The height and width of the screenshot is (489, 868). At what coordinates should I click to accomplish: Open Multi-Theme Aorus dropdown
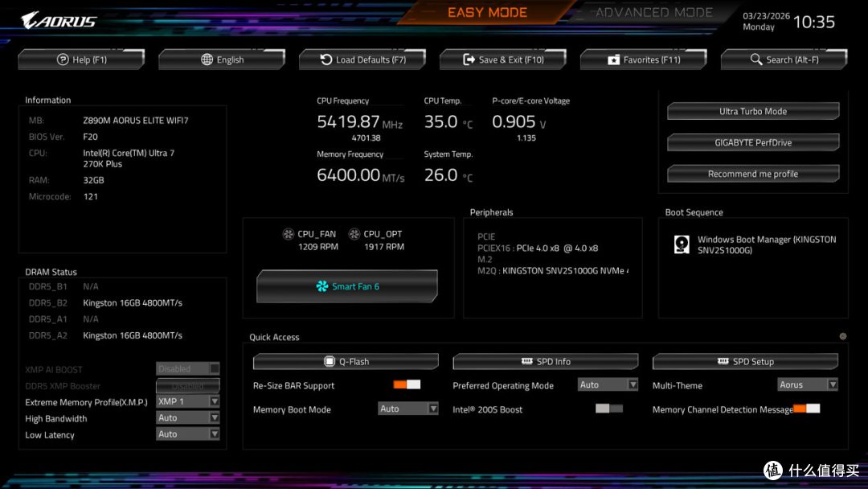pyautogui.click(x=808, y=384)
